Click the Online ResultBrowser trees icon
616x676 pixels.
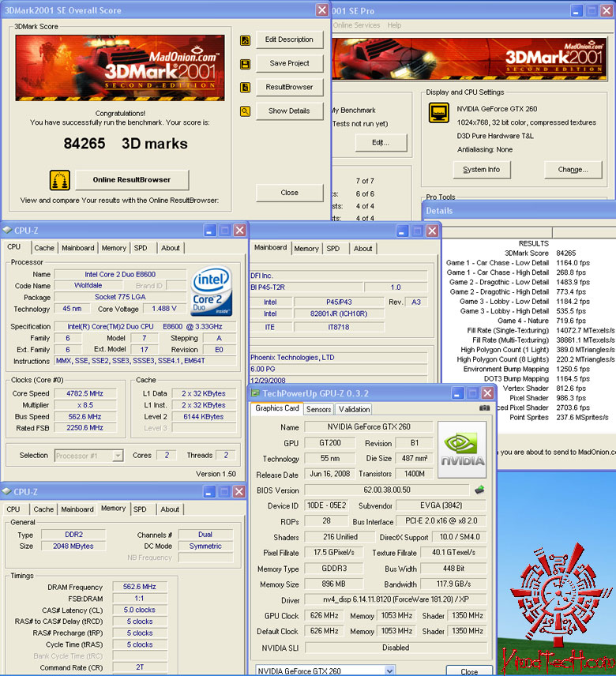(60, 180)
